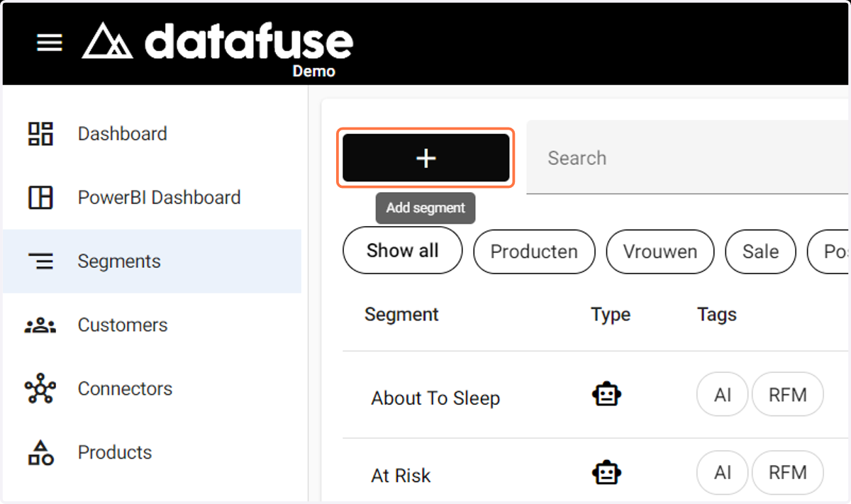
Task: Focus the Search input field
Action: click(x=688, y=157)
